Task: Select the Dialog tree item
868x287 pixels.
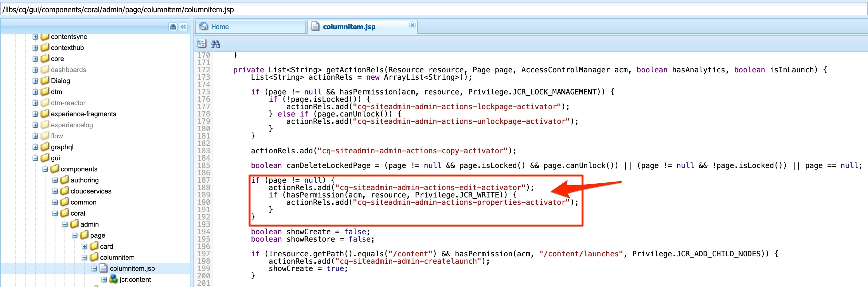Action: tap(60, 81)
